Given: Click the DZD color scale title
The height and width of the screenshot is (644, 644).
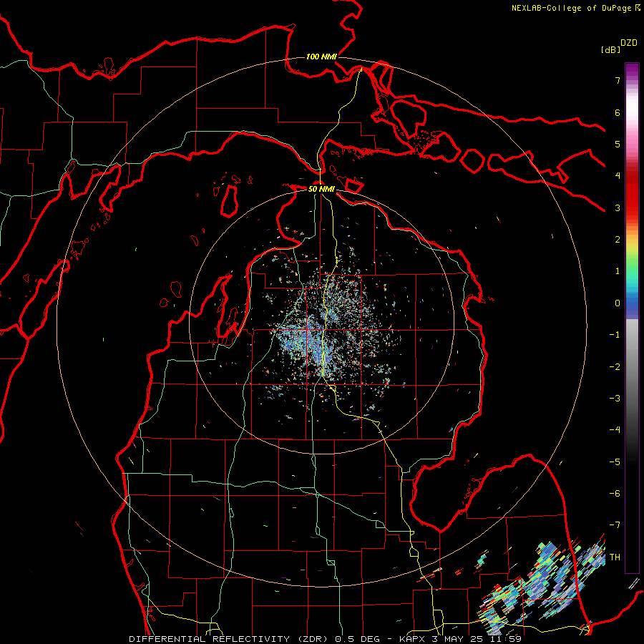Looking at the screenshot, I should (x=629, y=43).
